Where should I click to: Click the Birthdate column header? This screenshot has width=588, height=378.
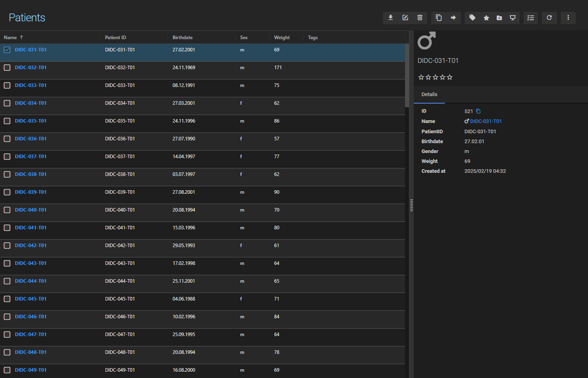click(183, 38)
